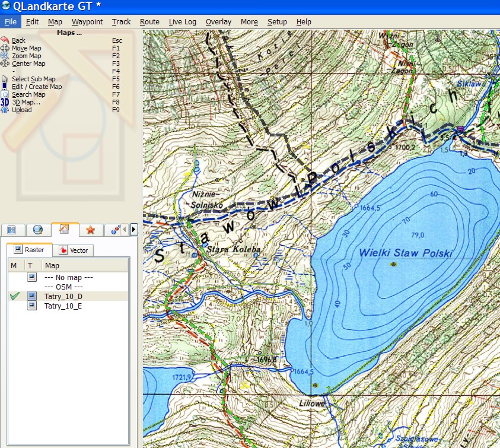
Task: Open the Search Map function
Action: [5, 94]
